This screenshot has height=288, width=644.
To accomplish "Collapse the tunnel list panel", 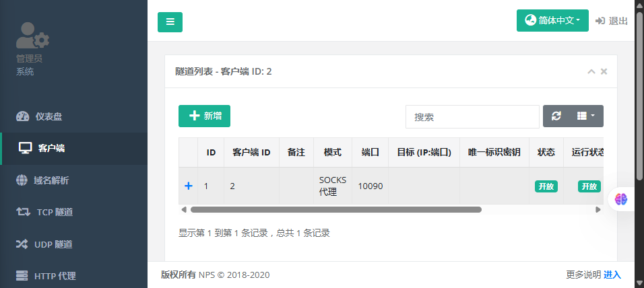I will point(591,71).
